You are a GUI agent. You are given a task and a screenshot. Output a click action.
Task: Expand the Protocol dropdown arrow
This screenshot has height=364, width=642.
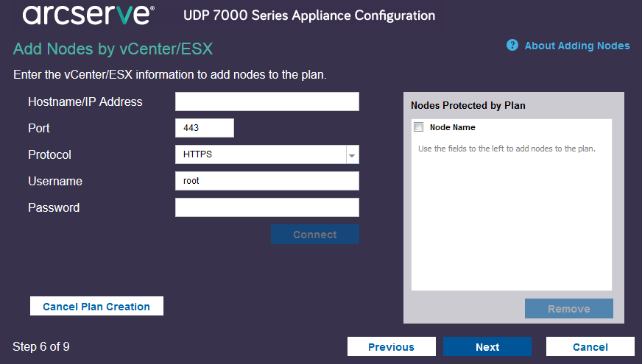coord(352,155)
